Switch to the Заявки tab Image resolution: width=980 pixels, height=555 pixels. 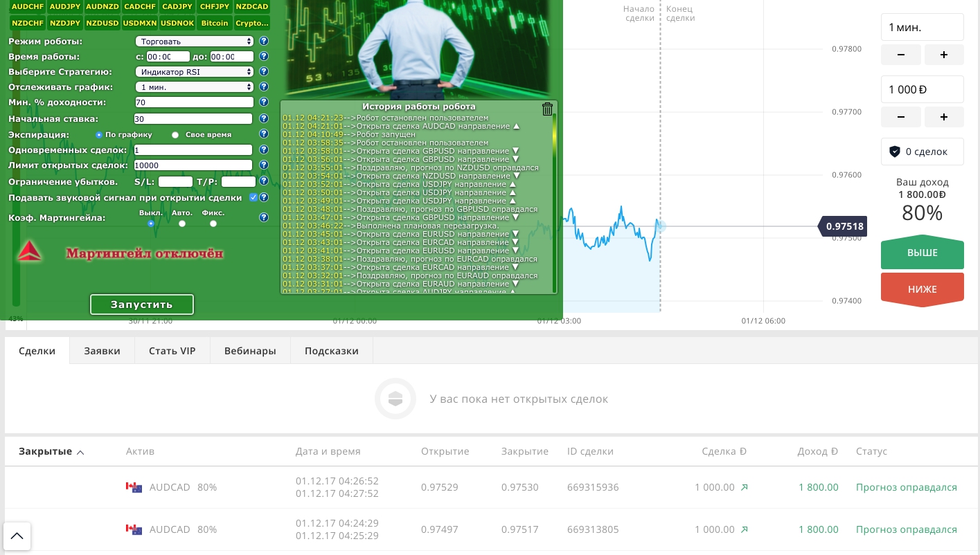coord(102,351)
